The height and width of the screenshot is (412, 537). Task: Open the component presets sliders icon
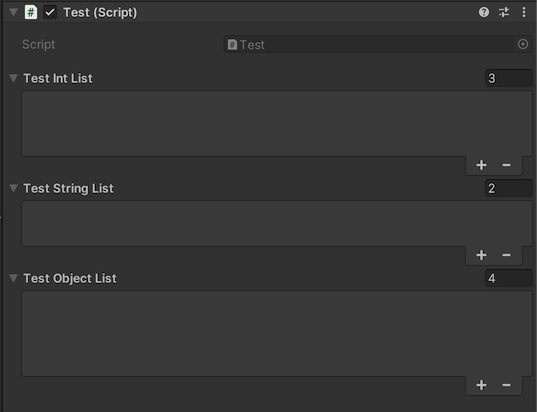click(x=504, y=12)
